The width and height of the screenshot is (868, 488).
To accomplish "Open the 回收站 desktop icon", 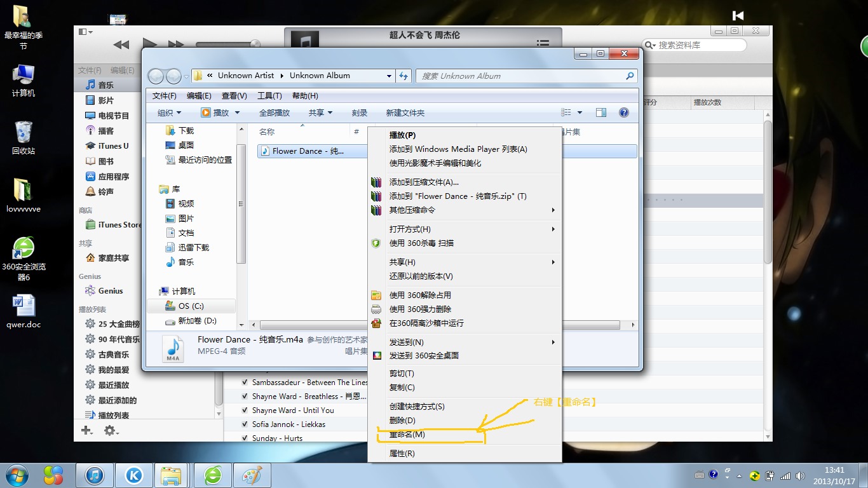I will coord(24,138).
